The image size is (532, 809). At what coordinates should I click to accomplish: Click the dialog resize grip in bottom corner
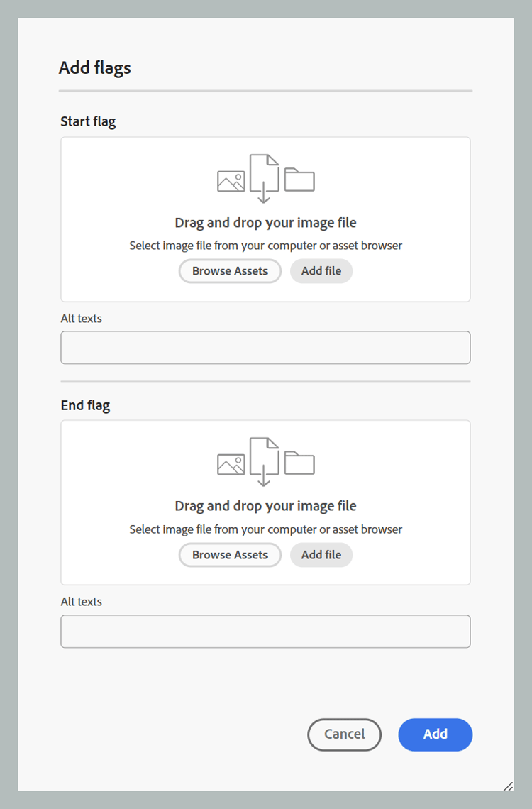(x=508, y=786)
